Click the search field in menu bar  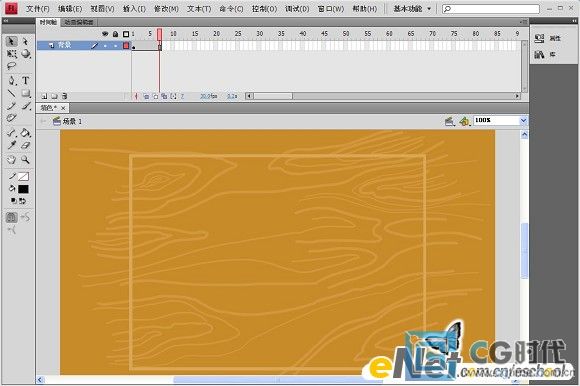pos(491,9)
